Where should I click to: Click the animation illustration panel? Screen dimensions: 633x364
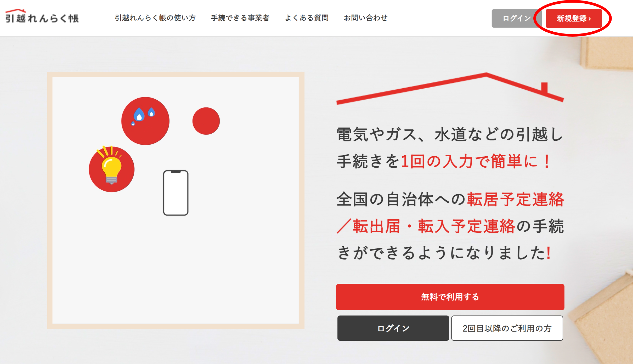pyautogui.click(x=176, y=201)
